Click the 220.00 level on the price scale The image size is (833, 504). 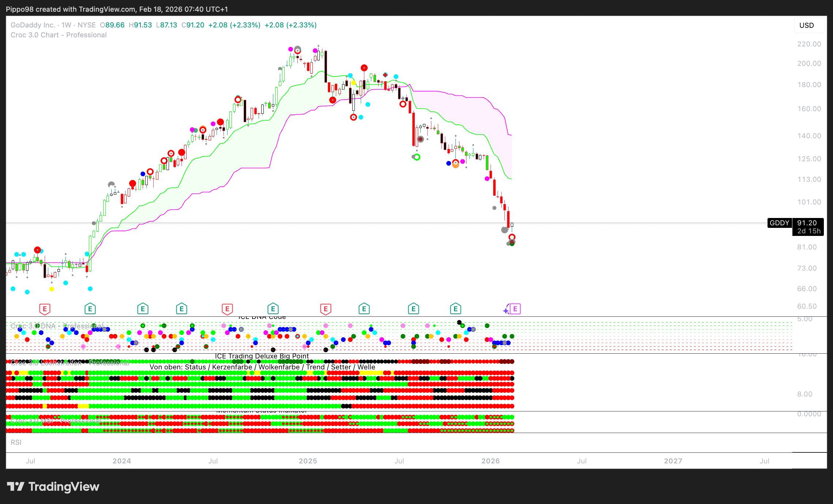tap(809, 44)
